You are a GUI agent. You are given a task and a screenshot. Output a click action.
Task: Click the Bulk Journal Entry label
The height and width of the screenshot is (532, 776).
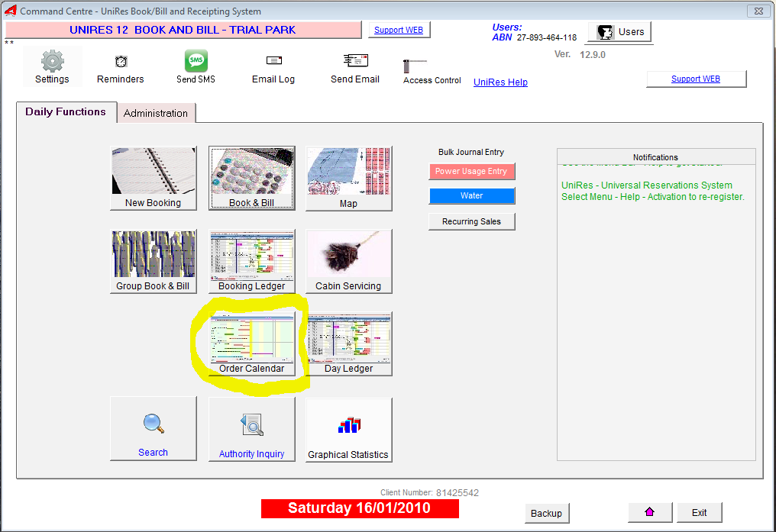tap(471, 153)
